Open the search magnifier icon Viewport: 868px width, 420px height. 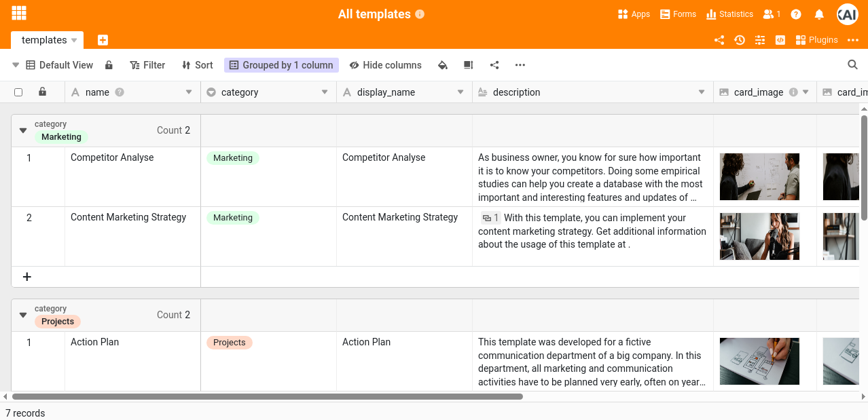click(x=852, y=65)
